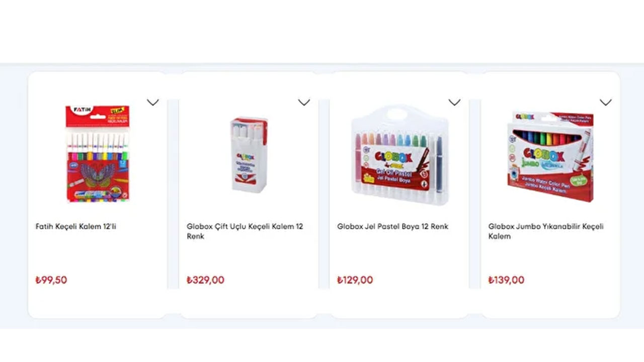Click the ₺99,50 price
Screen dimensions: 644x362
coord(51,280)
